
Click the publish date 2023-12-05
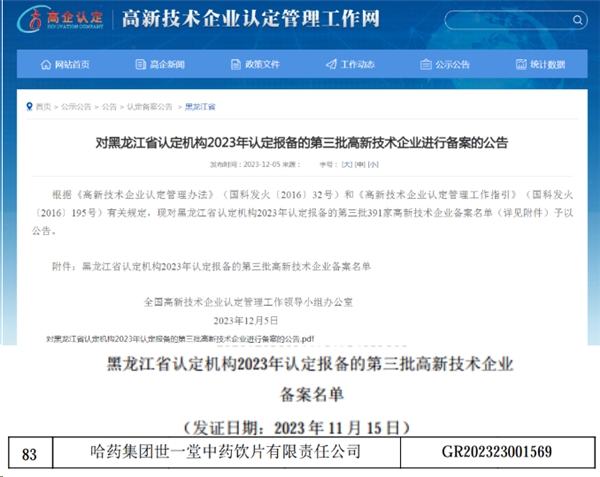(x=262, y=164)
